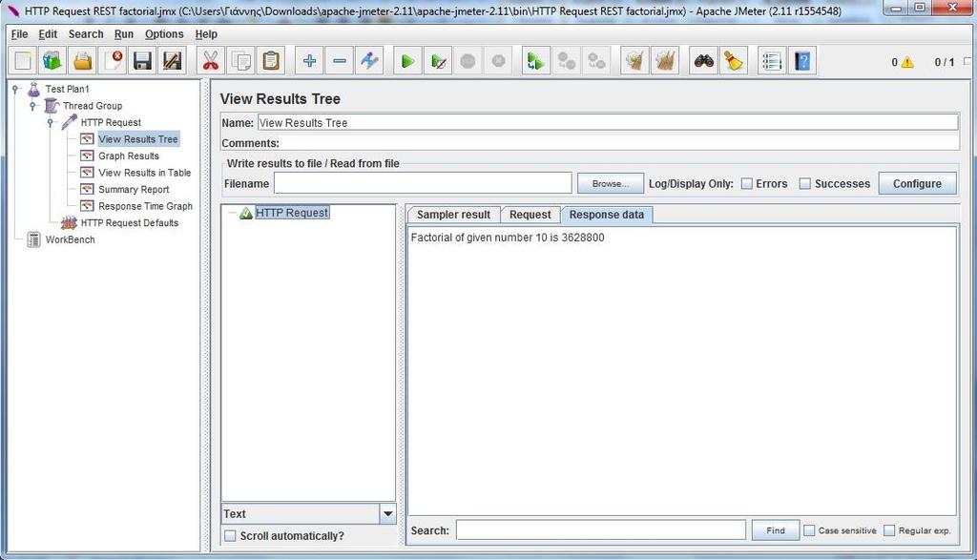
Task: Click the greyed Stop test icon
Action: point(468,61)
